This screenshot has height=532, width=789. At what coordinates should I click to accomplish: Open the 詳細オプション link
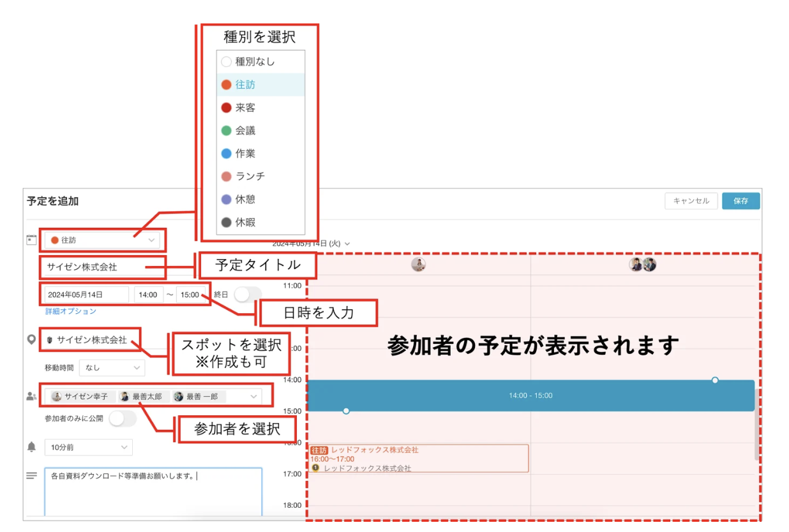coord(71,311)
